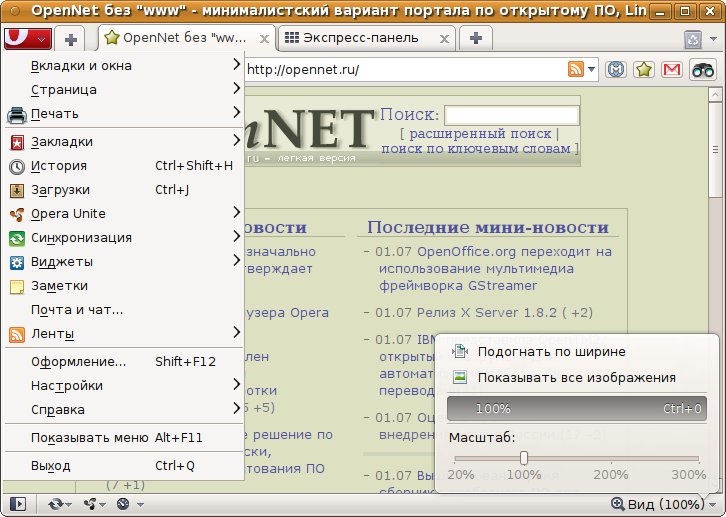This screenshot has height=517, width=726.
Task: Click the Opera Unite icon in status bar
Action: [x=90, y=504]
